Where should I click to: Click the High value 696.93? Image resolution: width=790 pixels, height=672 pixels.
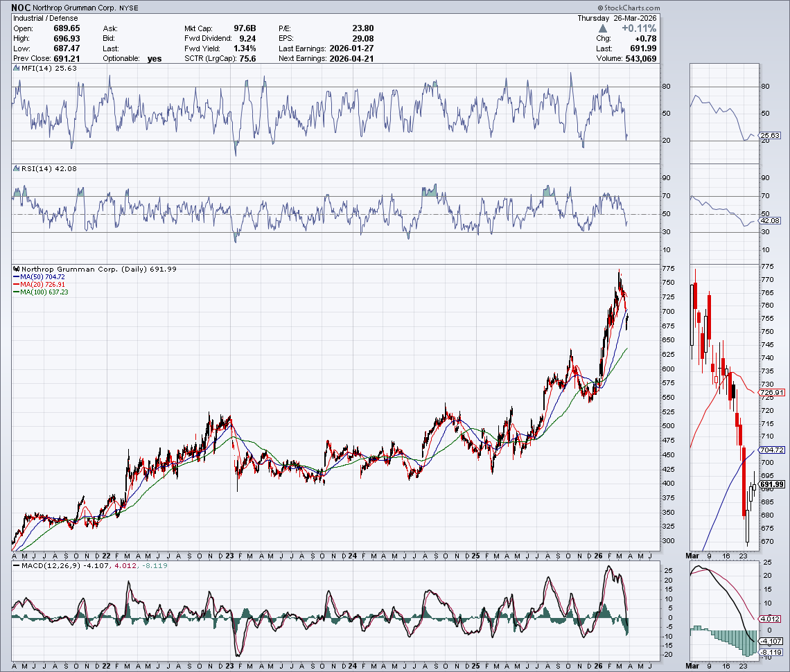[67, 38]
